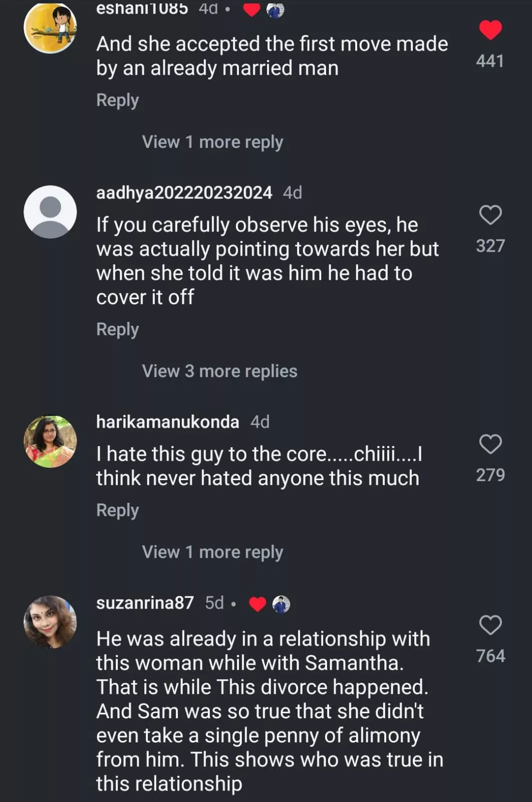Click creator avatar beside suzanrina87's liked badge
Viewport: 532px width, 802px height.
(x=281, y=604)
